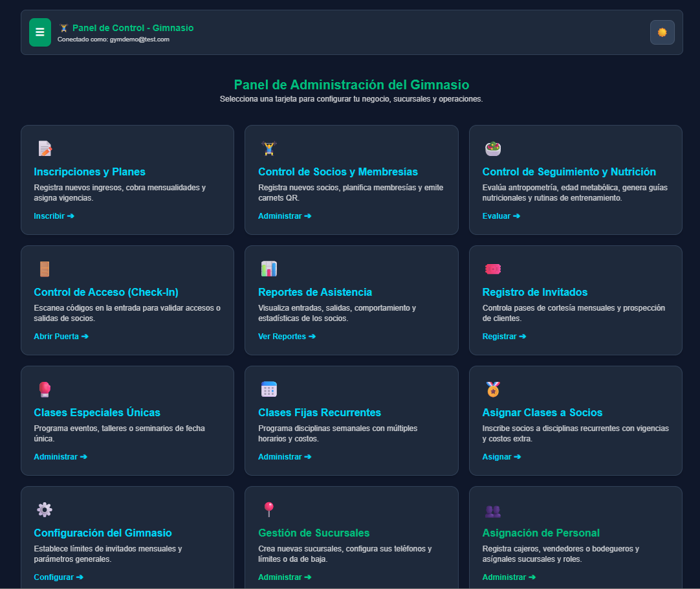This screenshot has width=700, height=589.
Task: Toggle light theme with the sun button
Action: 662,32
